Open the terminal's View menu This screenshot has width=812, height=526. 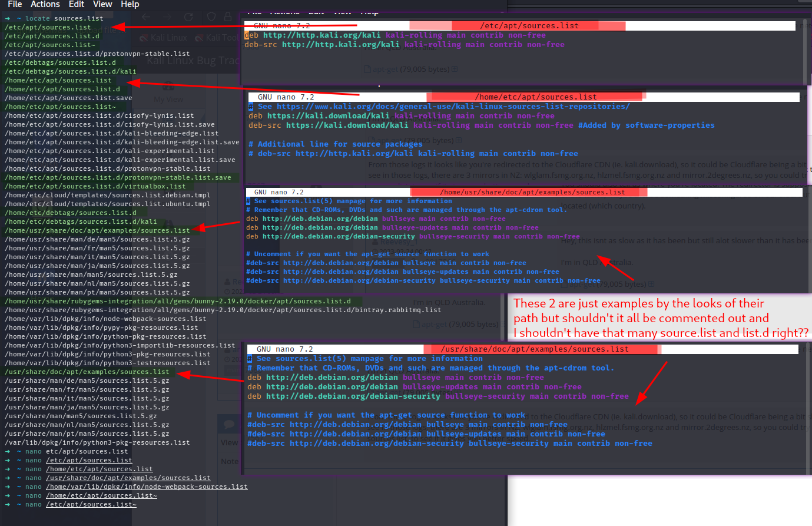tap(102, 4)
